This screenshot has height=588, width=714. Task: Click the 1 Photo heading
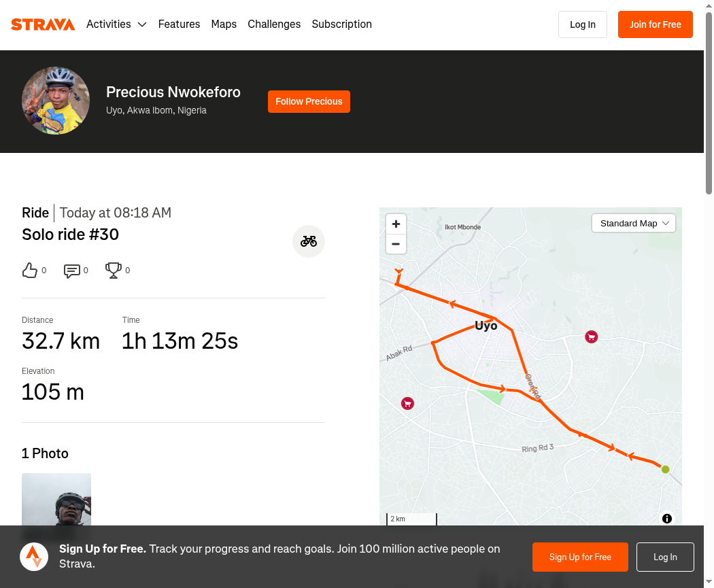click(45, 453)
